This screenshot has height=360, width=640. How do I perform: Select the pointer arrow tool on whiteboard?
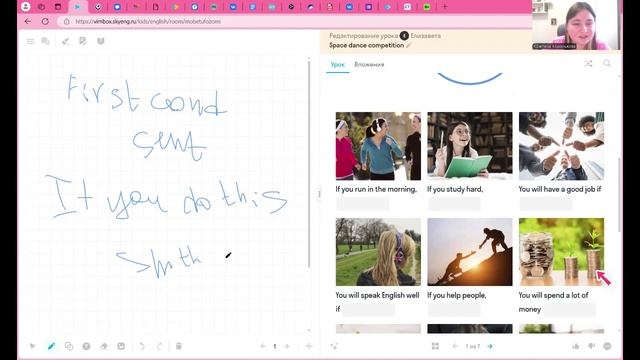point(32,346)
